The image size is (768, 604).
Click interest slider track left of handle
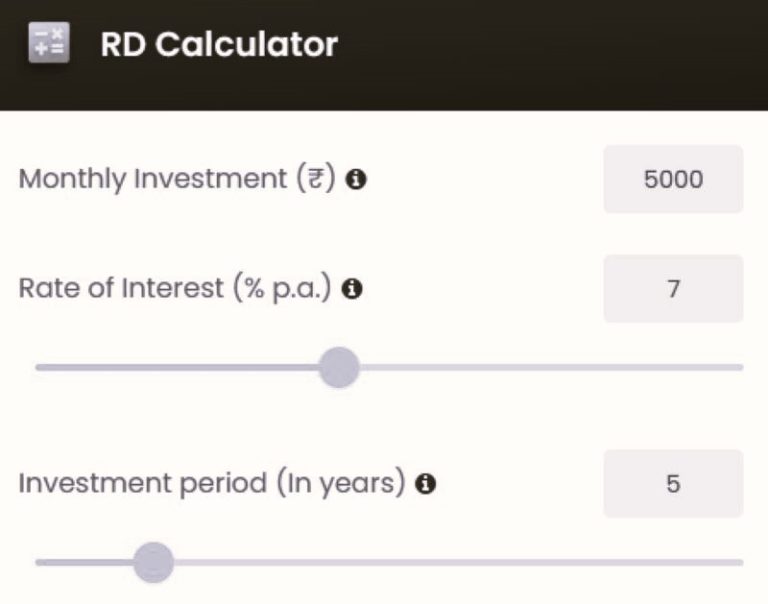tap(180, 367)
